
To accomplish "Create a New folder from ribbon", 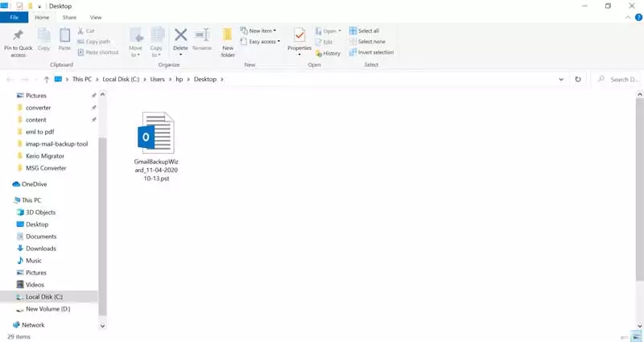I will 228,40.
